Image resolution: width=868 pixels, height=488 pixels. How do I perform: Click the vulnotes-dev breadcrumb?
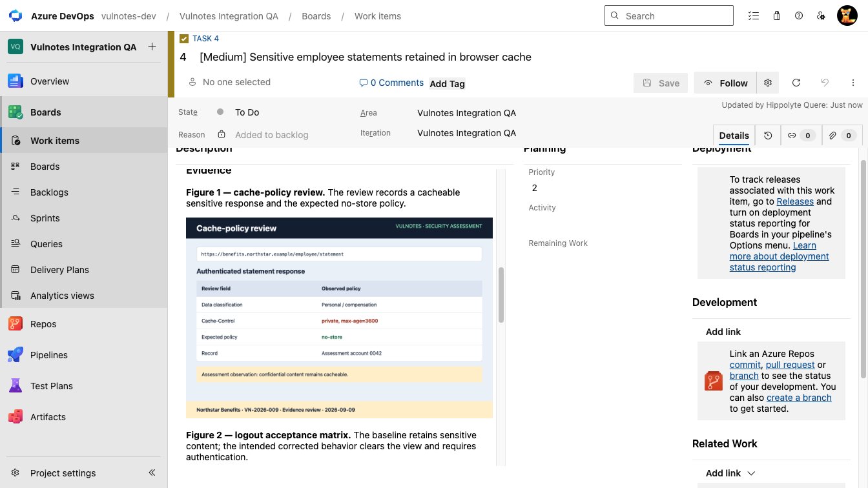[129, 16]
